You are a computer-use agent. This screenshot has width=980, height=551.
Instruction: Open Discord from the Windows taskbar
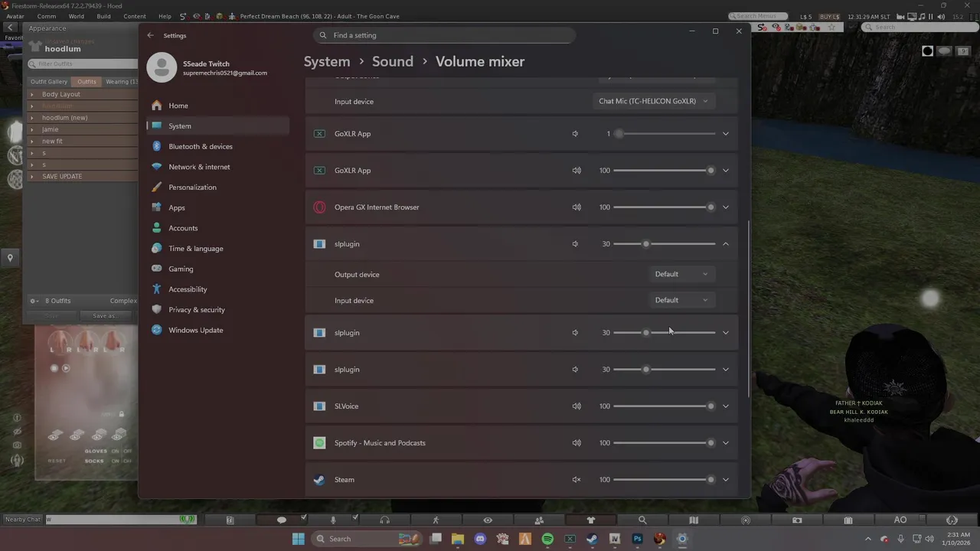click(x=480, y=539)
